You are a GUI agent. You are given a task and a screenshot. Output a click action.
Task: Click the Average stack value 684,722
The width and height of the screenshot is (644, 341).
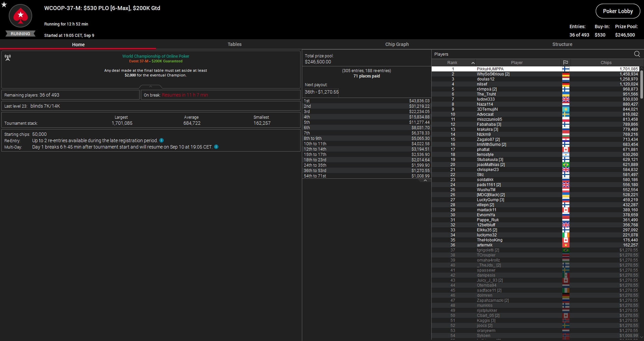pyautogui.click(x=192, y=123)
